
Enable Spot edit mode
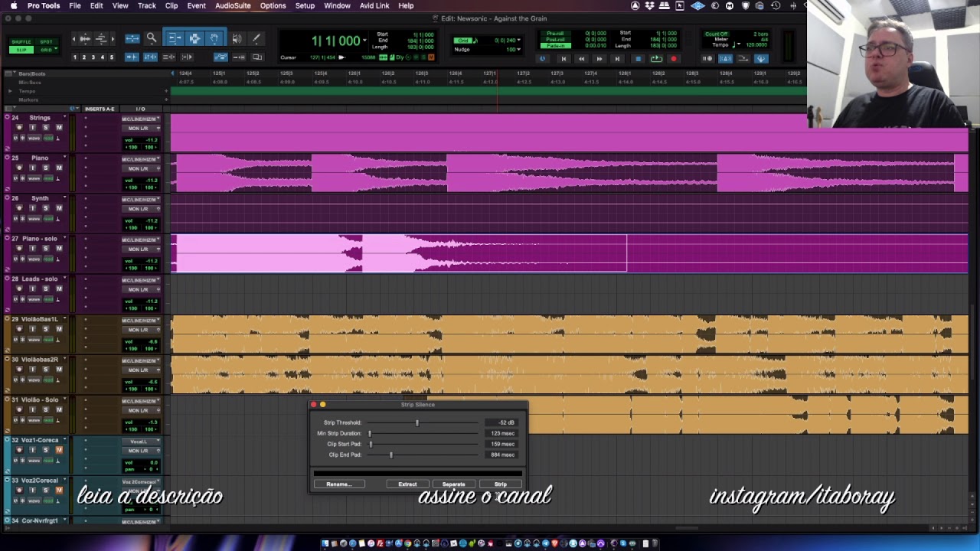point(46,42)
